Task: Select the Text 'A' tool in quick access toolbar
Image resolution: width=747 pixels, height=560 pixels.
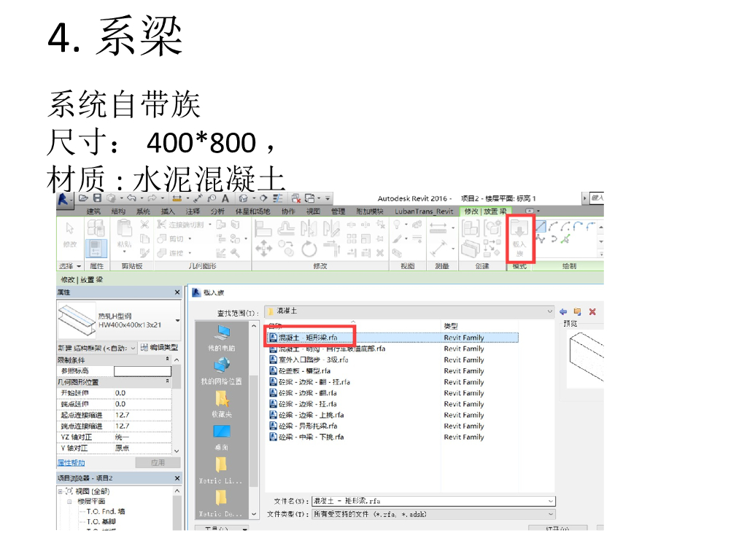Action: tap(225, 198)
